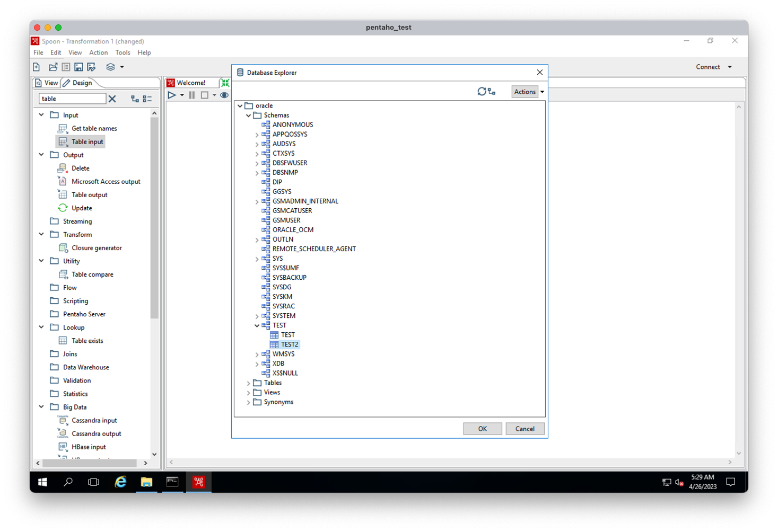
Task: Expand the Tables folder in Database Explorer
Action: click(x=249, y=383)
